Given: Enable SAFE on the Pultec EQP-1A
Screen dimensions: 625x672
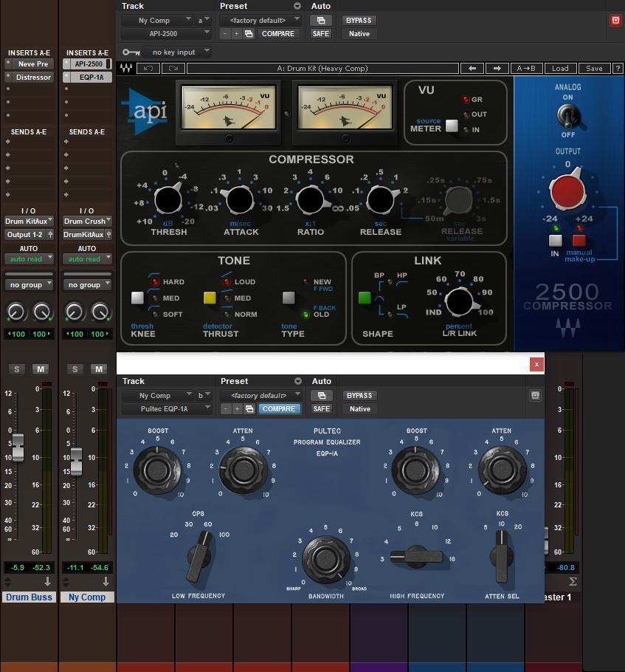Looking at the screenshot, I should click(320, 408).
